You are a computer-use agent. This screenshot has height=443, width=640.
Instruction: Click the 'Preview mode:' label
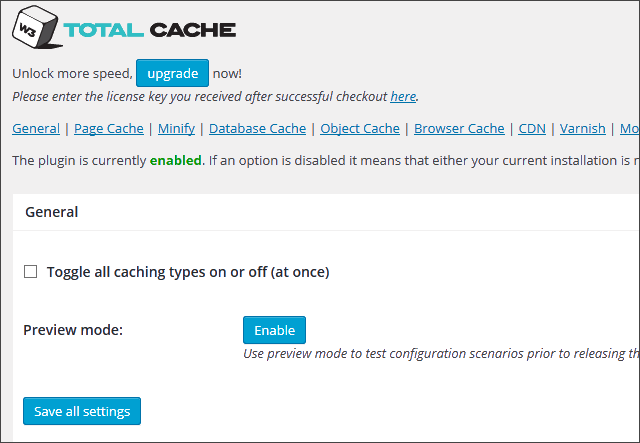pyautogui.click(x=73, y=330)
